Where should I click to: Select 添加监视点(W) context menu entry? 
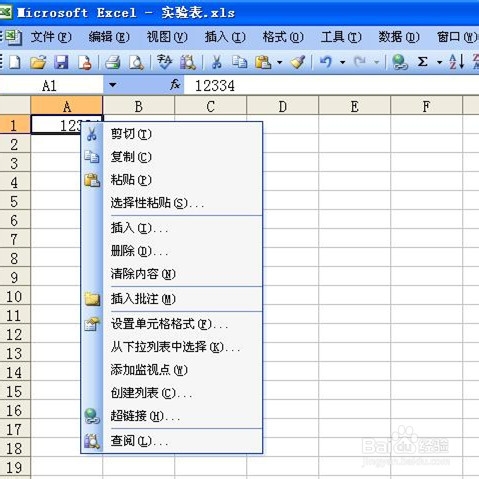171,370
